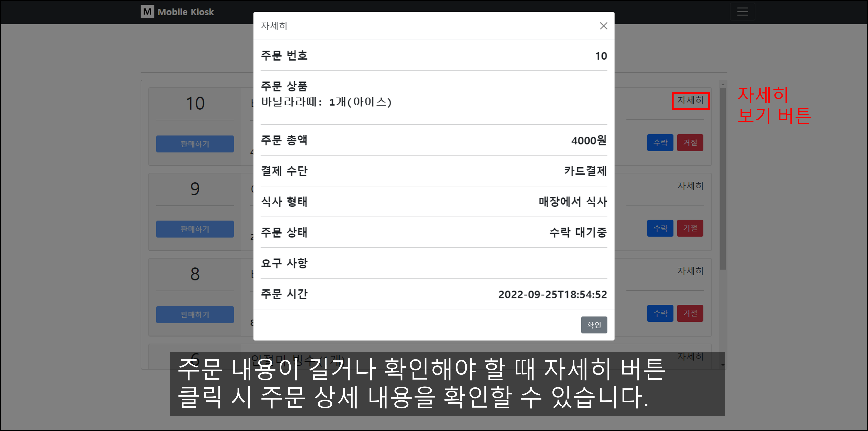This screenshot has height=431, width=868.
Task: Click the 주문 총액 label in the modal
Action: point(284,140)
